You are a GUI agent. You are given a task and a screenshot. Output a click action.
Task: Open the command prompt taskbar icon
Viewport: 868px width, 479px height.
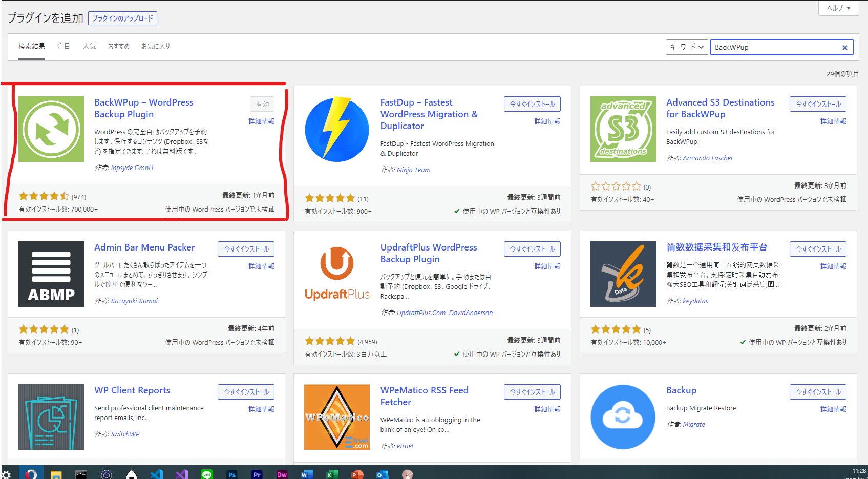pyautogui.click(x=81, y=474)
